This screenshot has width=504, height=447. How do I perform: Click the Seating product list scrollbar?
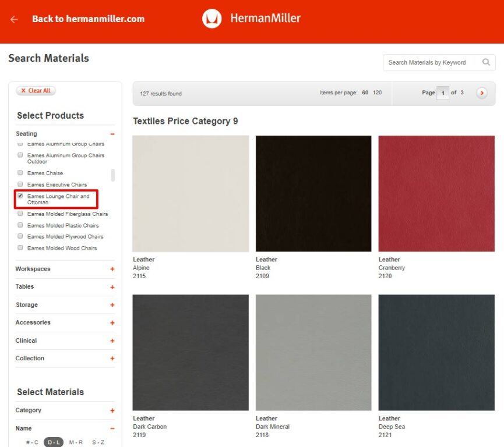pos(113,175)
